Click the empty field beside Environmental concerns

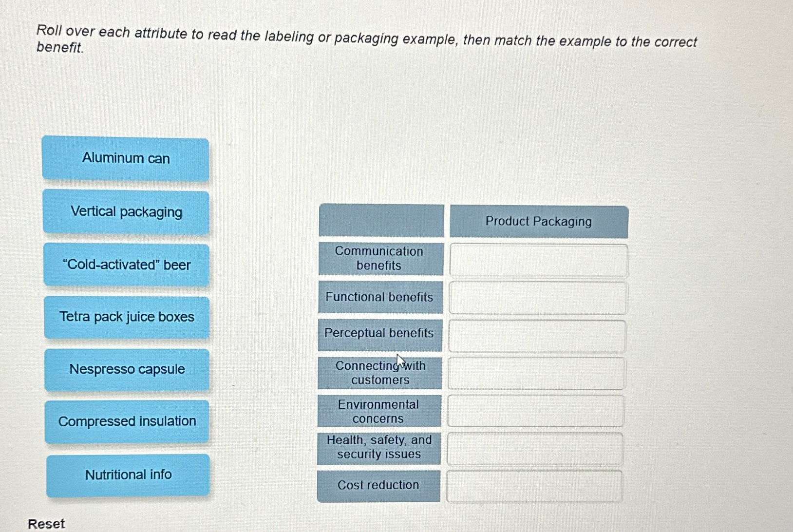click(536, 412)
